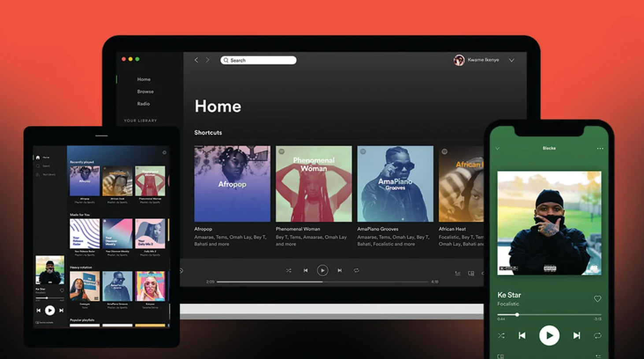Click Focalistic artist name on phone

coord(508,304)
